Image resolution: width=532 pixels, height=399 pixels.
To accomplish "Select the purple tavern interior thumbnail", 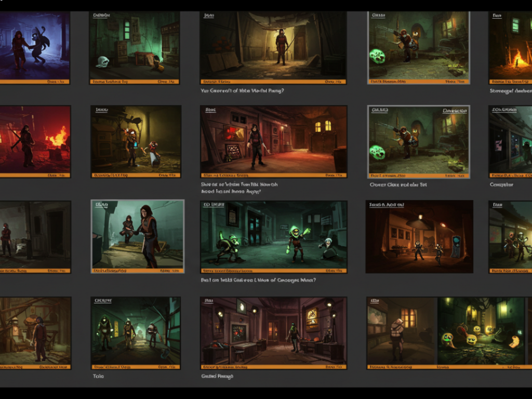I will [x=273, y=333].
